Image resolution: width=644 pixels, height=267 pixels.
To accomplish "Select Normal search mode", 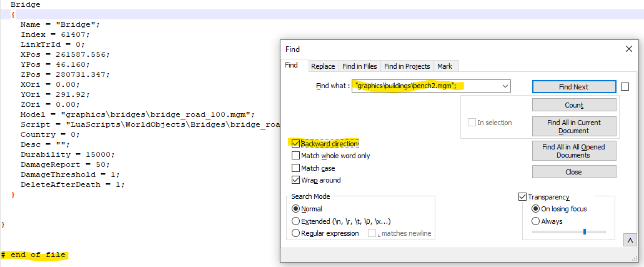I will click(295, 209).
